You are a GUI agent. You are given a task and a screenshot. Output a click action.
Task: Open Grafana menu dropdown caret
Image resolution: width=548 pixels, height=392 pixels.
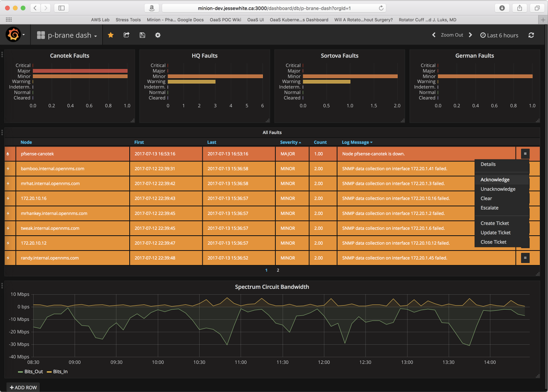click(23, 35)
